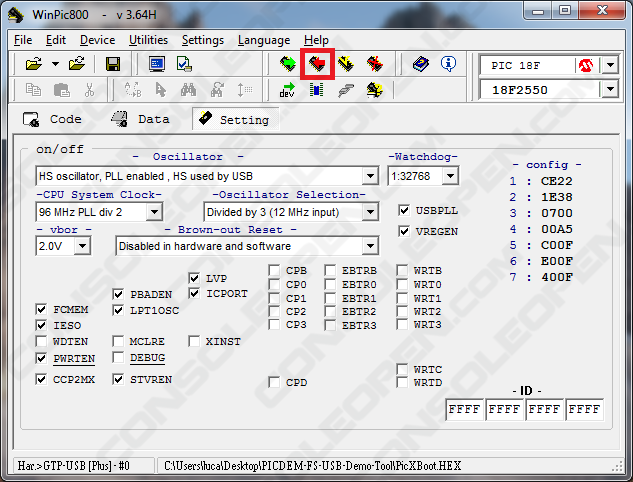Click the vertical arrows fill icon
The height and width of the screenshot is (482, 633).
(245, 90)
